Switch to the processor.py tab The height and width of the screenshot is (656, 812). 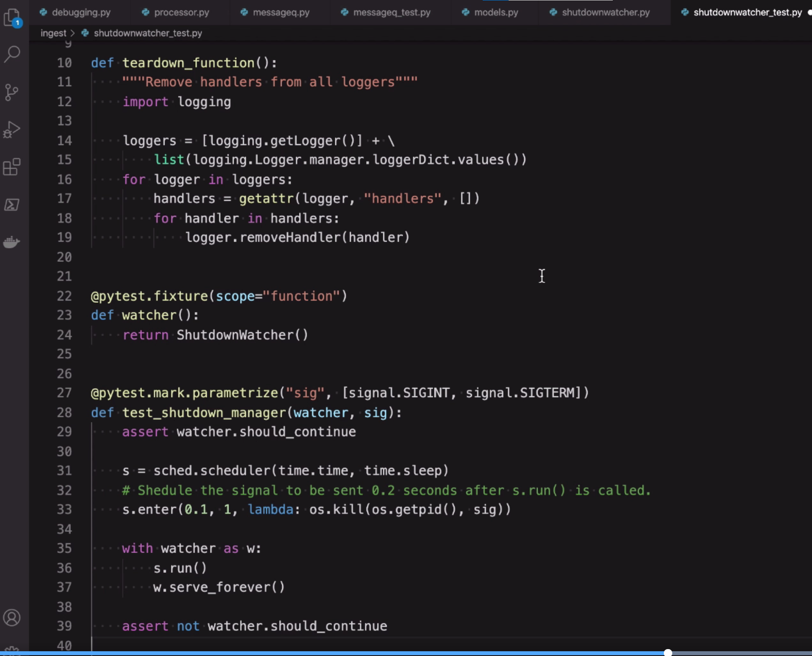[181, 12]
